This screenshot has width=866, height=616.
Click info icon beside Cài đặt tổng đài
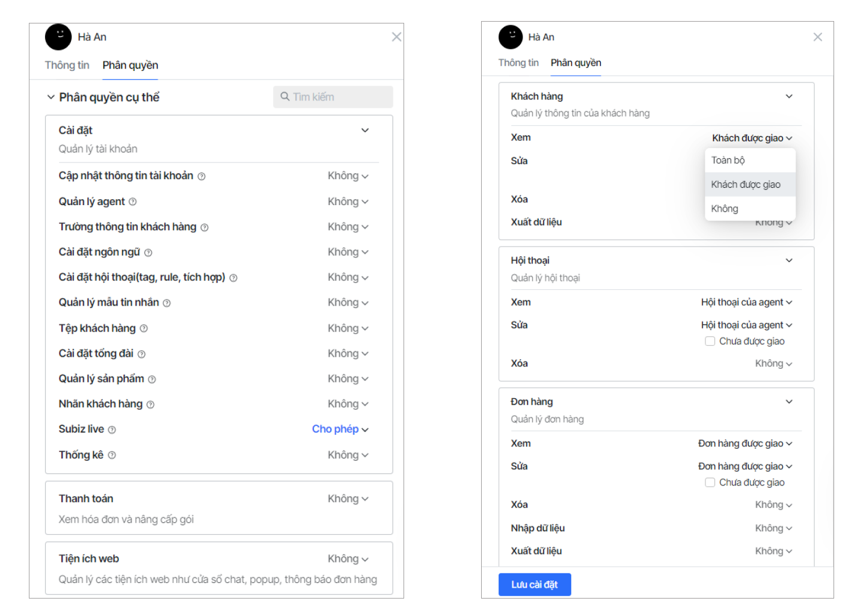pos(141,354)
